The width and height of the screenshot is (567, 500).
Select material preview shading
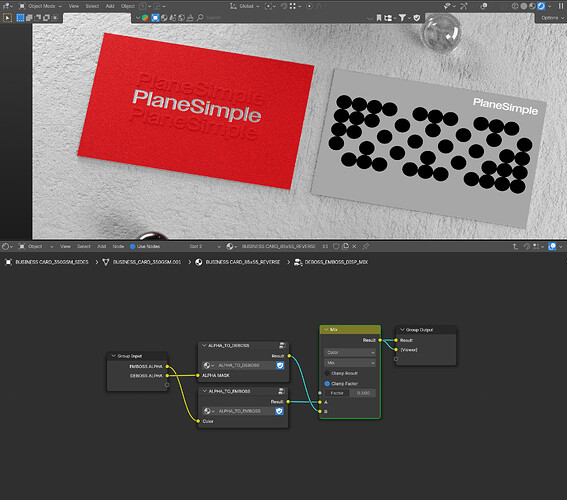[x=532, y=6]
